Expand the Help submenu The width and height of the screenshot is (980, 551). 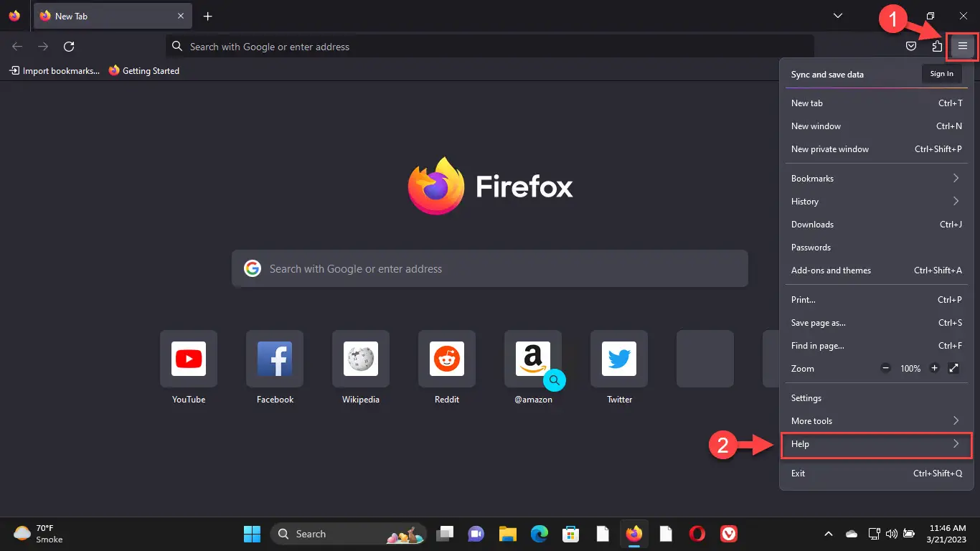click(x=877, y=444)
